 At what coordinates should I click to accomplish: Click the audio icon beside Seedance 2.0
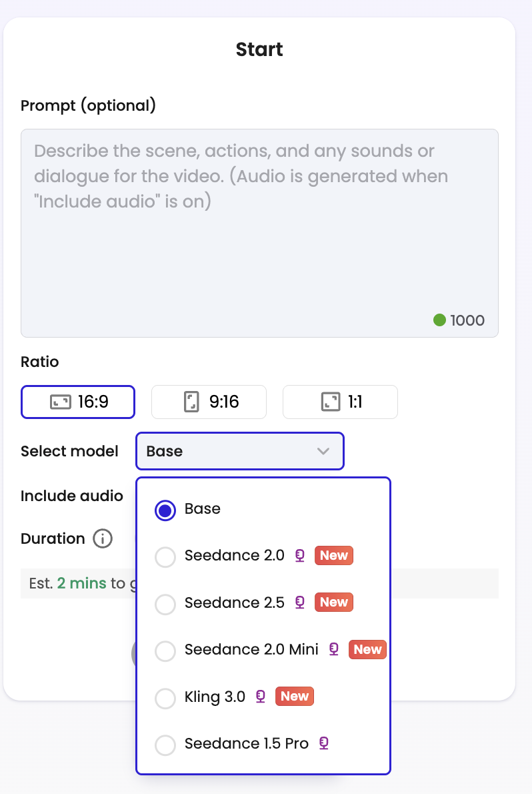299,556
